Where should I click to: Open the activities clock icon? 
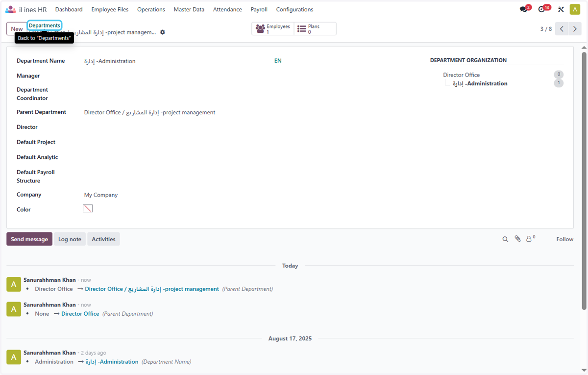tap(542, 9)
